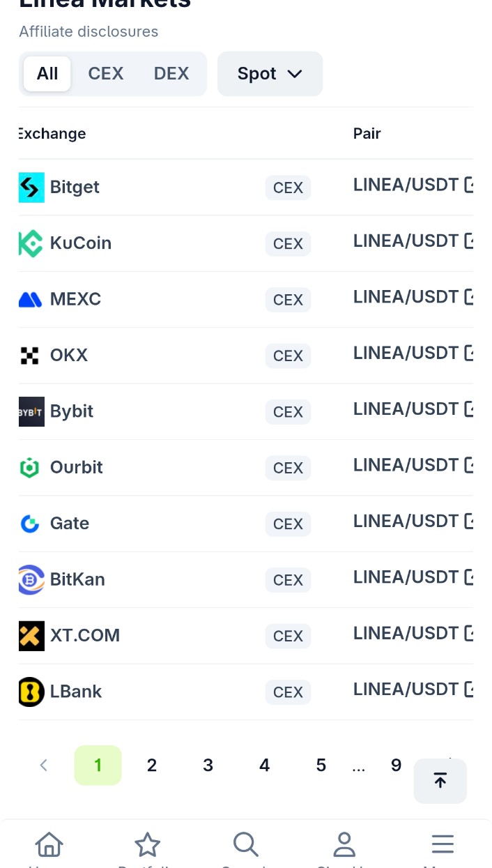Open the hamburger More menu
The width and height of the screenshot is (492, 868).
click(x=443, y=845)
